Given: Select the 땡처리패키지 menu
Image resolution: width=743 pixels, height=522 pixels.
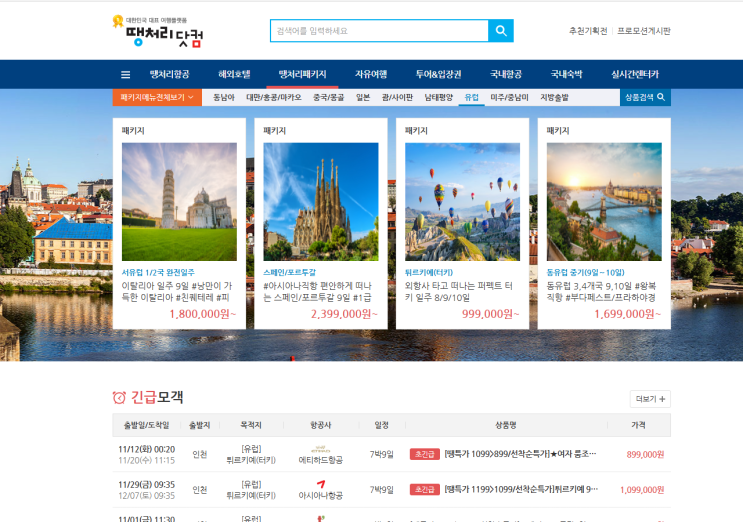Looking at the screenshot, I should (x=302, y=74).
